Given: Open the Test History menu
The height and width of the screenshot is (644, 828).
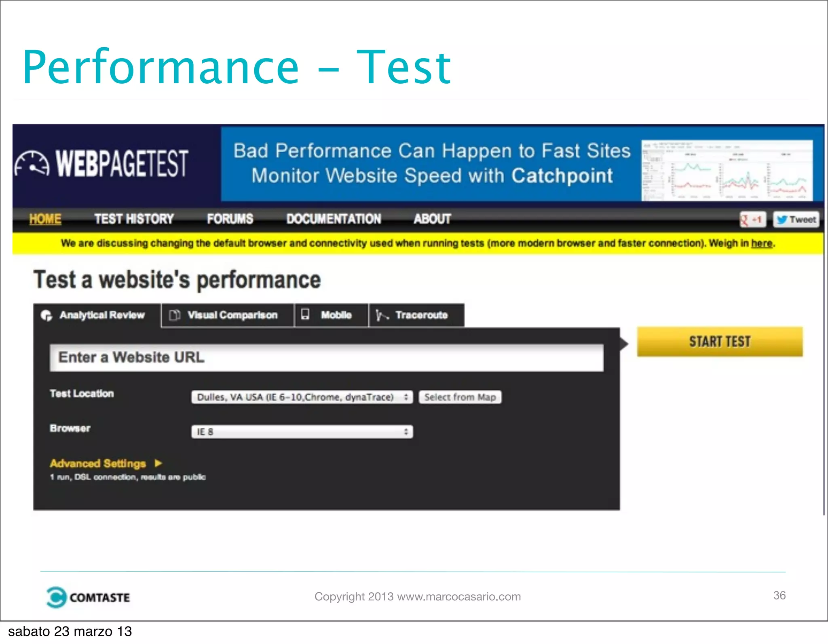Looking at the screenshot, I should pos(134,219).
